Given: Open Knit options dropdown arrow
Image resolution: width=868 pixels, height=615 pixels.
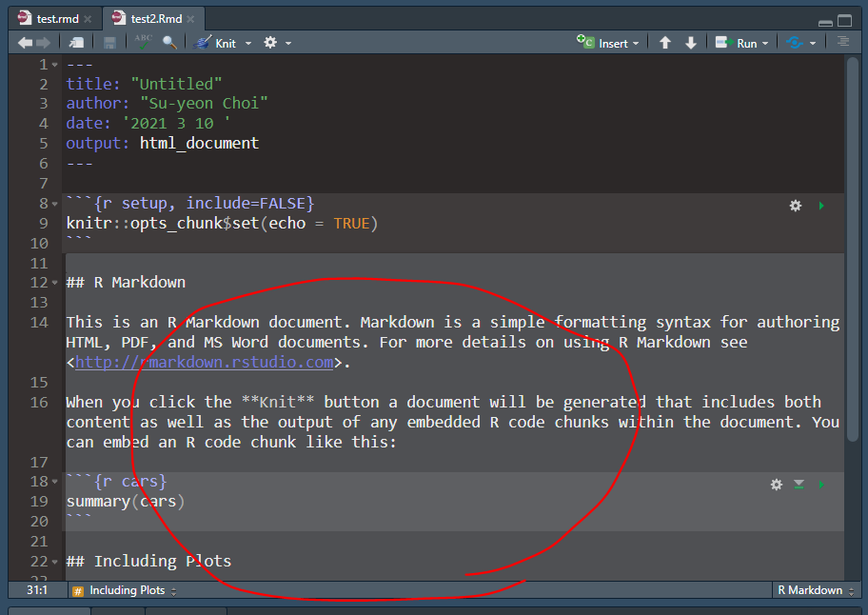Looking at the screenshot, I should [248, 43].
